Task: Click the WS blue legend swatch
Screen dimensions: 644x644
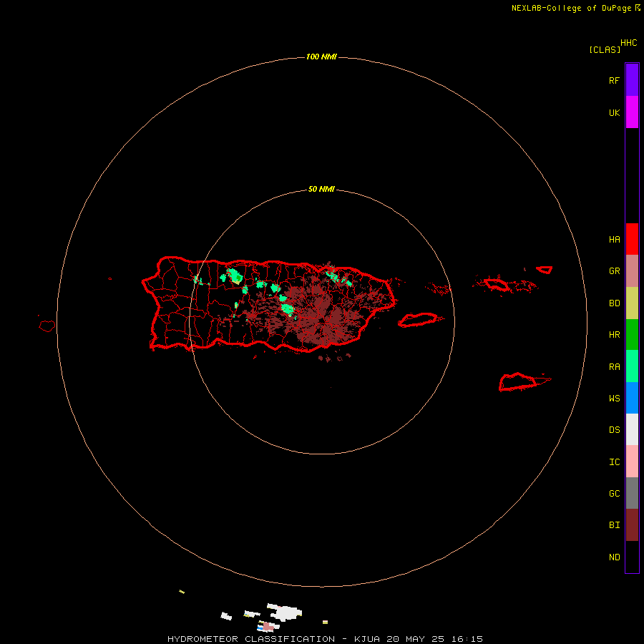Action: (x=632, y=398)
